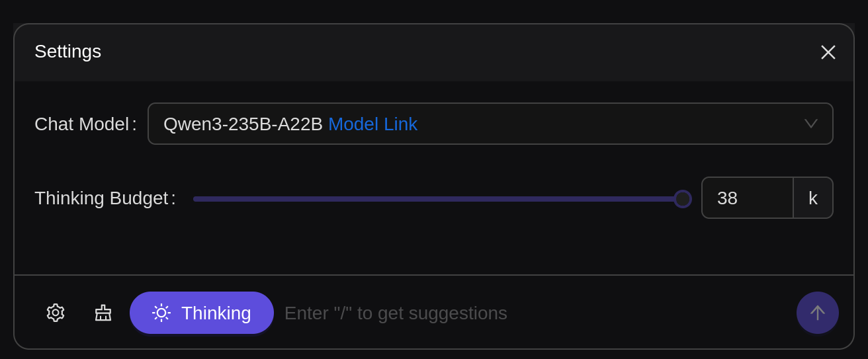The height and width of the screenshot is (359, 868).
Task: Focus the Thinking Budget value field showing 38
Action: (x=748, y=198)
